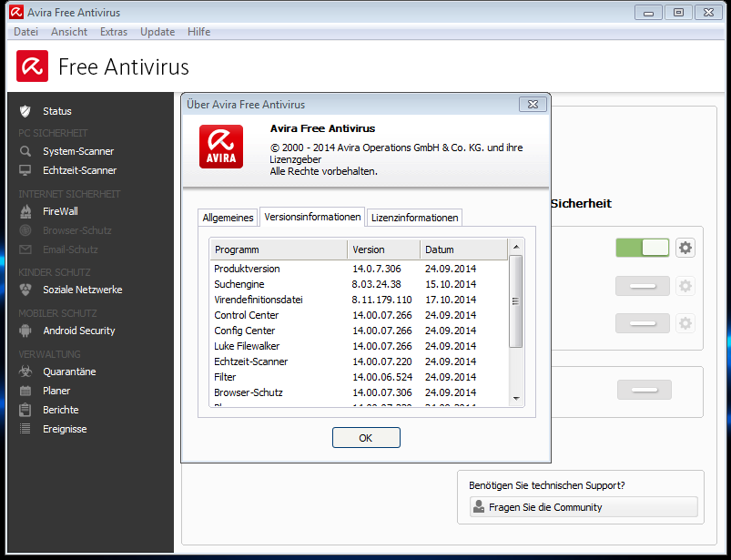Open the Status page label
The width and height of the screenshot is (731, 560).
(x=57, y=111)
